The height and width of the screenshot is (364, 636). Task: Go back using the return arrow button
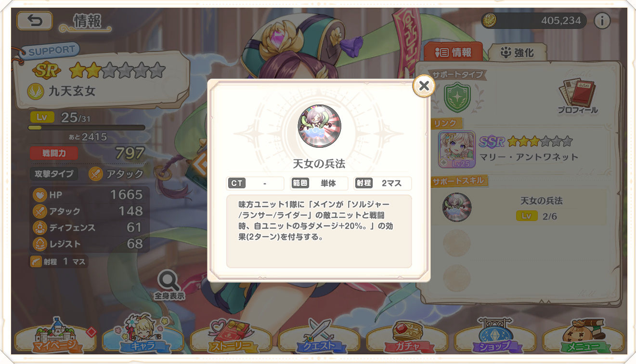35,21
